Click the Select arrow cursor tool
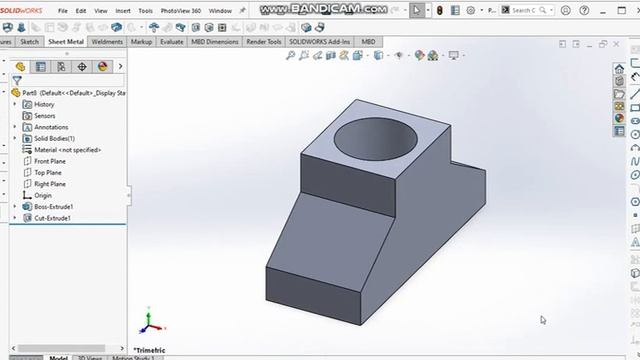Viewport: 640px width, 360px height. [416, 11]
